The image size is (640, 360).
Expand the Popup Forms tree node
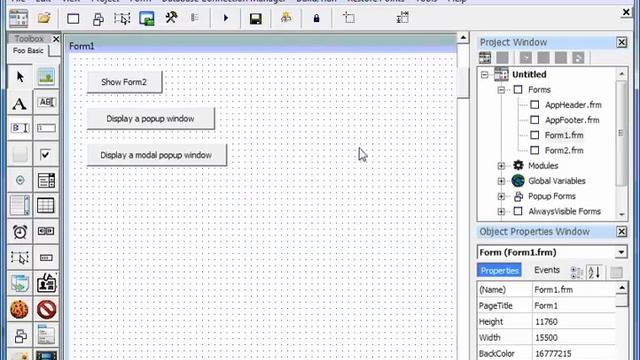501,196
